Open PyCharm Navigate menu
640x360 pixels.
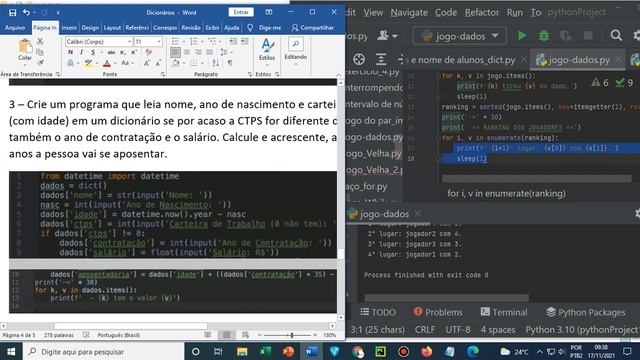point(409,13)
